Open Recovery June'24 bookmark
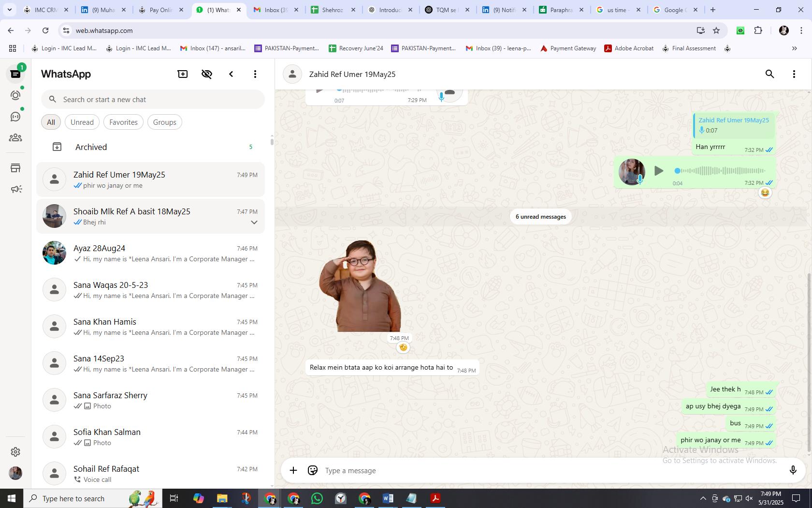The width and height of the screenshot is (812, 508). pos(356,48)
